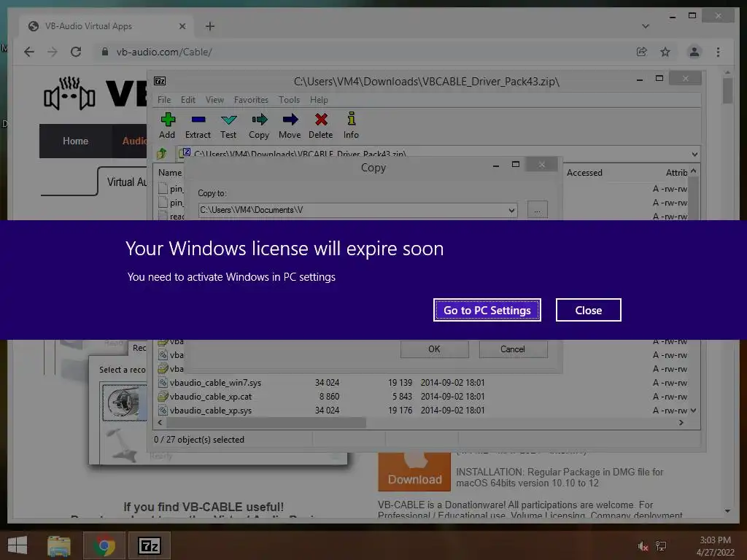Click the Windows Start button
The width and height of the screenshot is (747, 560).
tap(18, 545)
